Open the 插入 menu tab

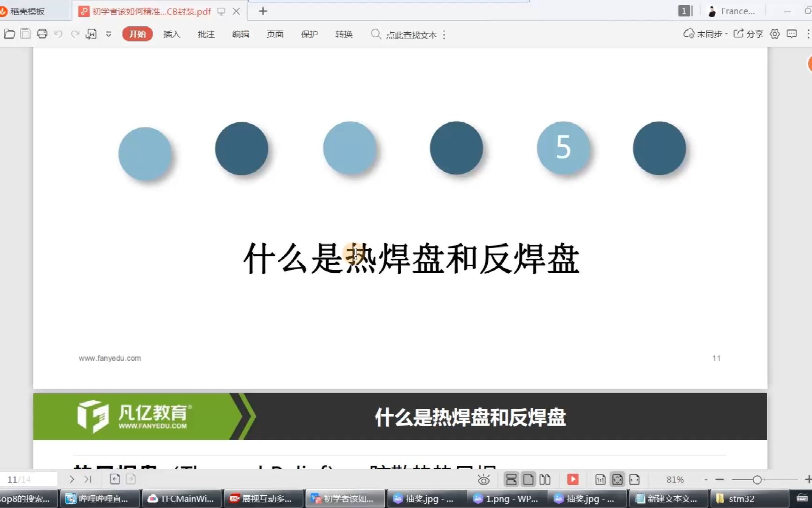tap(172, 34)
